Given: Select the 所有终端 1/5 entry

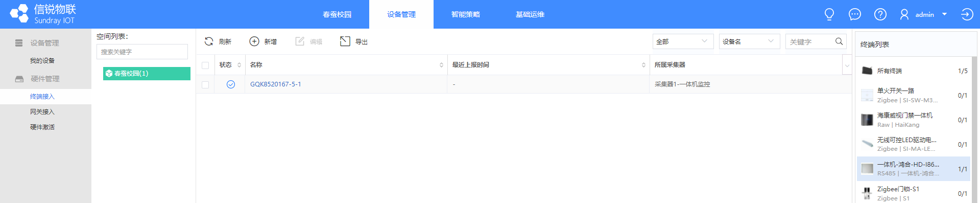Looking at the screenshot, I should 914,71.
